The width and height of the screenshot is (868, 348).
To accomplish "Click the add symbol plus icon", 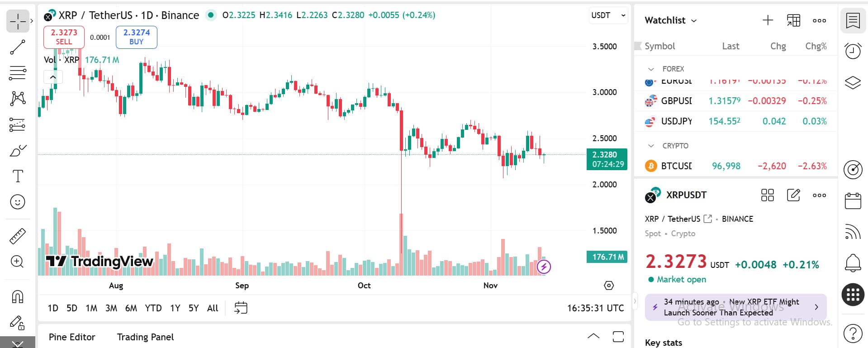I will pyautogui.click(x=768, y=20).
